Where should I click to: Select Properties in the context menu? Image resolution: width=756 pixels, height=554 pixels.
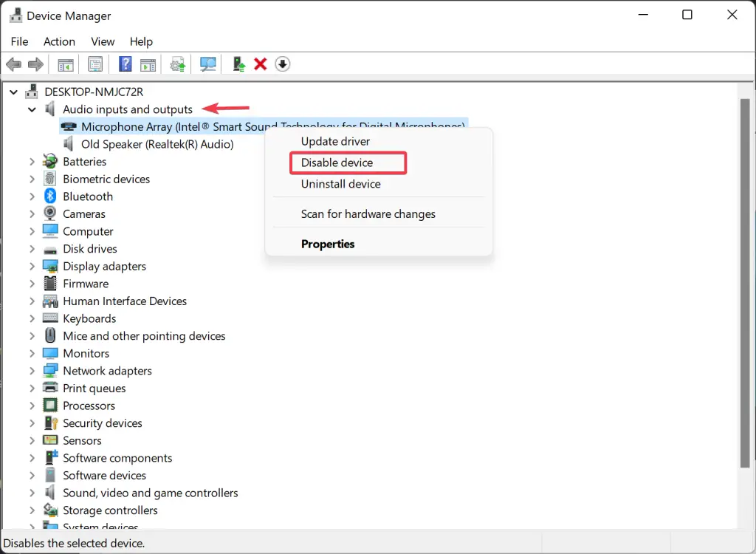pyautogui.click(x=328, y=243)
